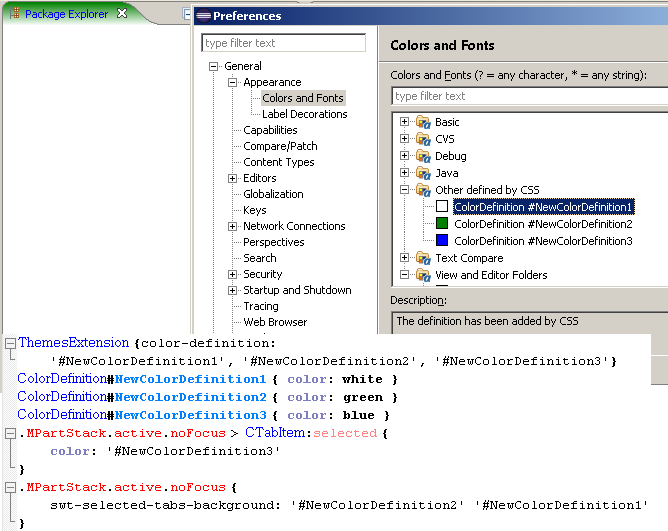Open the Keys preferences page
Viewport: 668px width, 531px height.
point(255,211)
